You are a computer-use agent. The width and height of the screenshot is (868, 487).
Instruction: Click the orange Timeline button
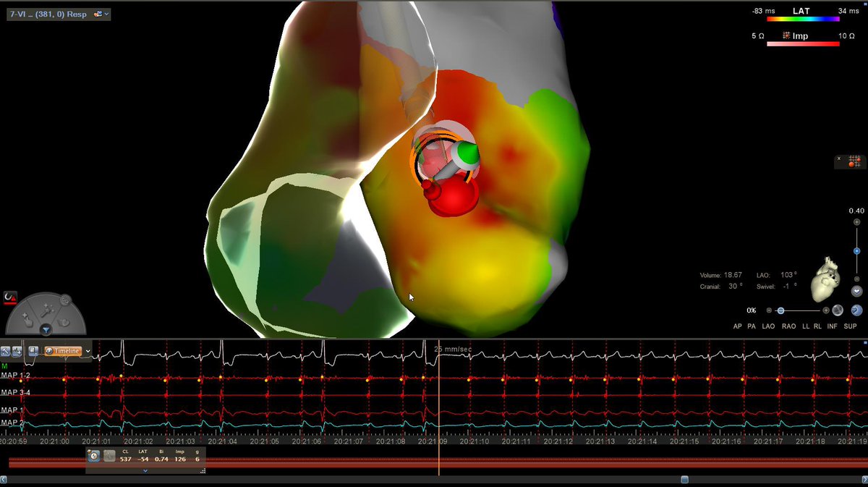[x=63, y=351]
